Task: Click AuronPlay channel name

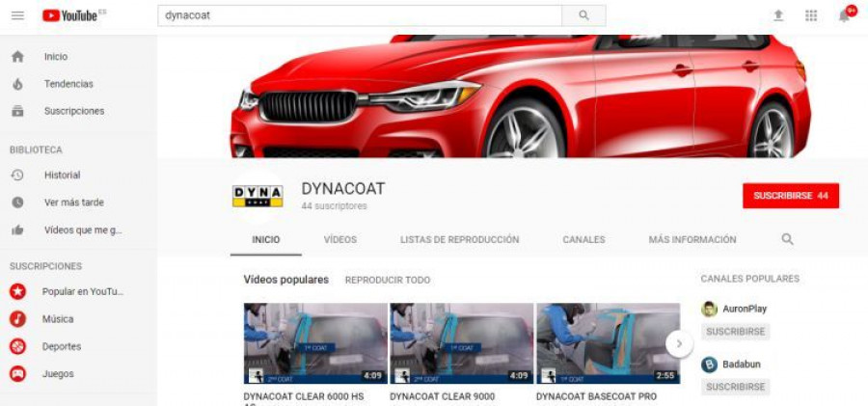Action: coord(745,309)
